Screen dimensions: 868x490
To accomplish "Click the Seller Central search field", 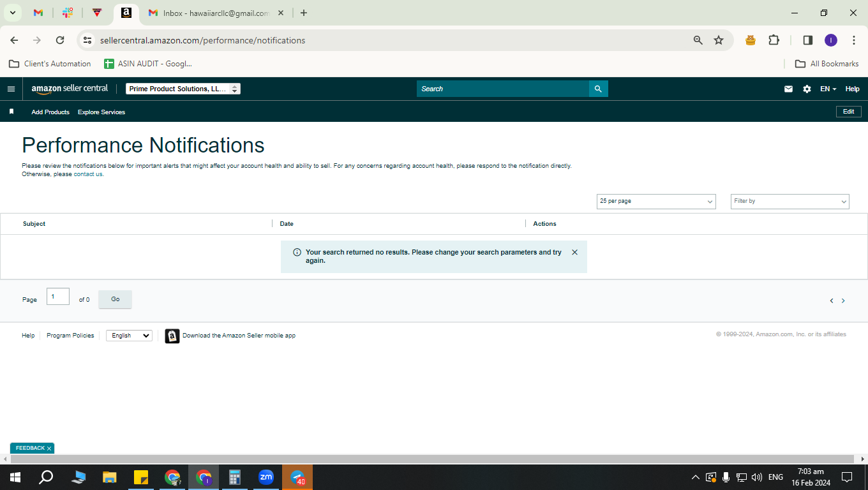I will tap(503, 89).
